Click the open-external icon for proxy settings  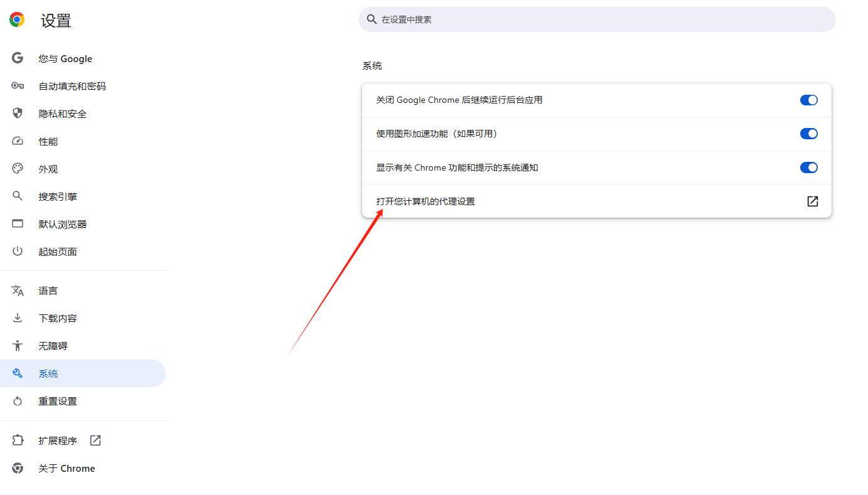tap(813, 201)
